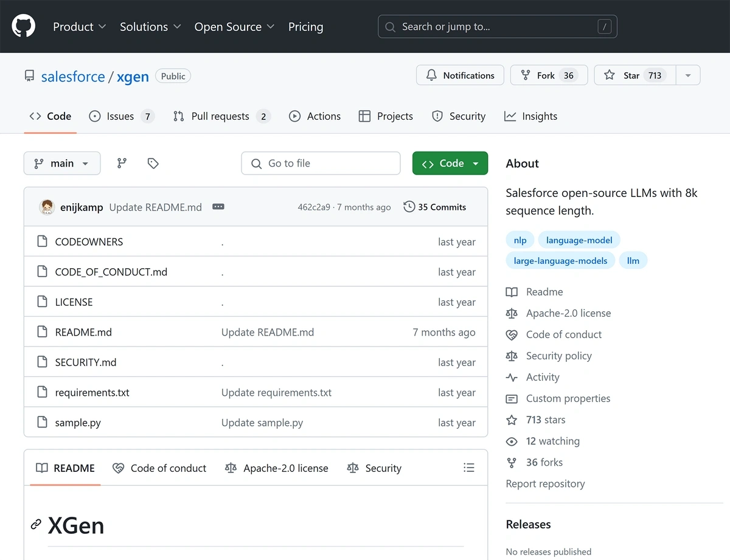Open the README outline list icon

(468, 468)
